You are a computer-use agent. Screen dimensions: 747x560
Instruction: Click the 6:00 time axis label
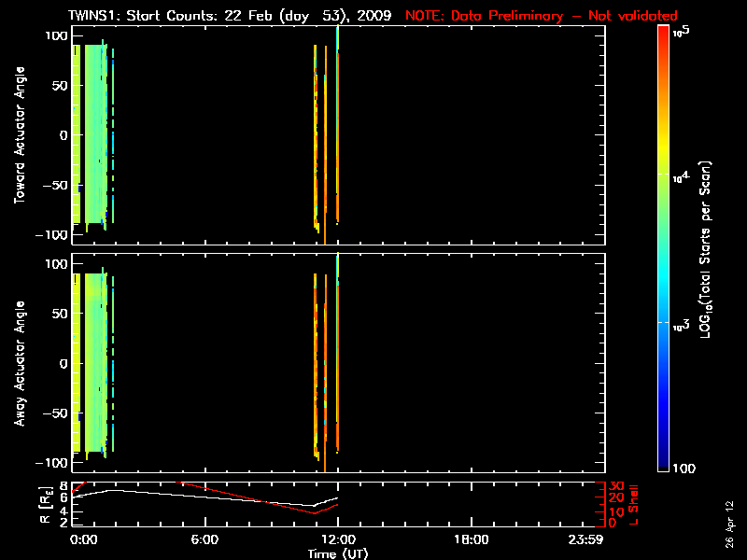(x=204, y=539)
